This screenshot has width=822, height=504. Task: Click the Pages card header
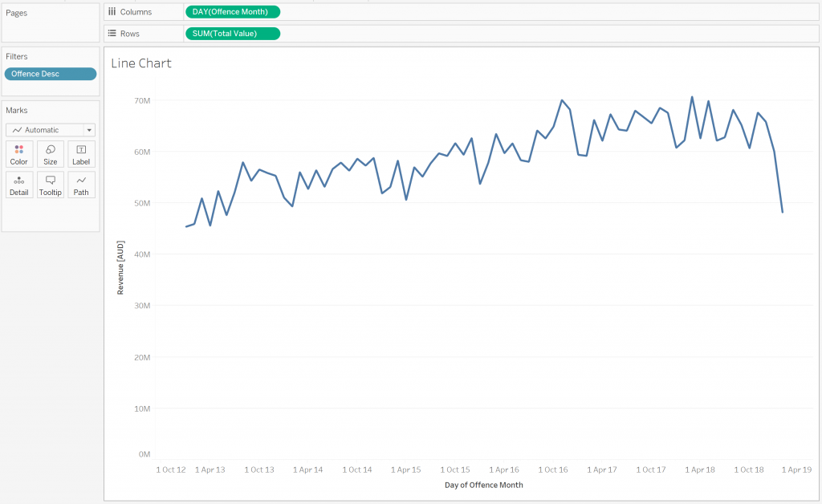17,13
